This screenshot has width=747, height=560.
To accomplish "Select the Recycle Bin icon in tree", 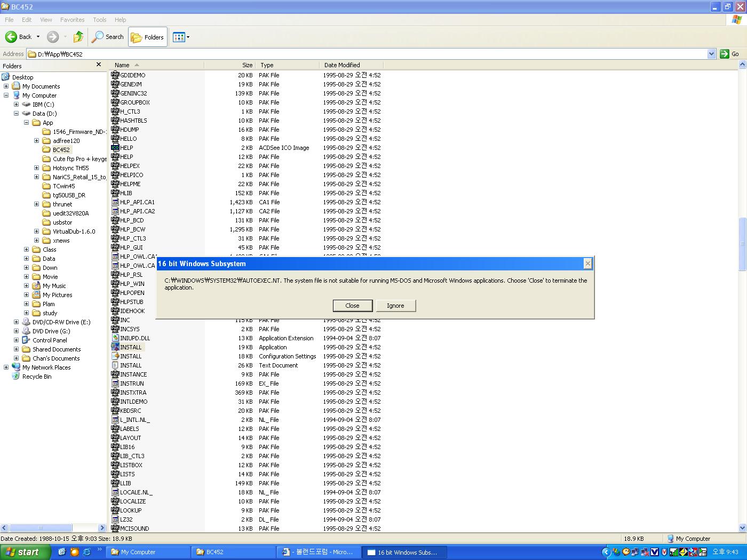I will coord(16,377).
